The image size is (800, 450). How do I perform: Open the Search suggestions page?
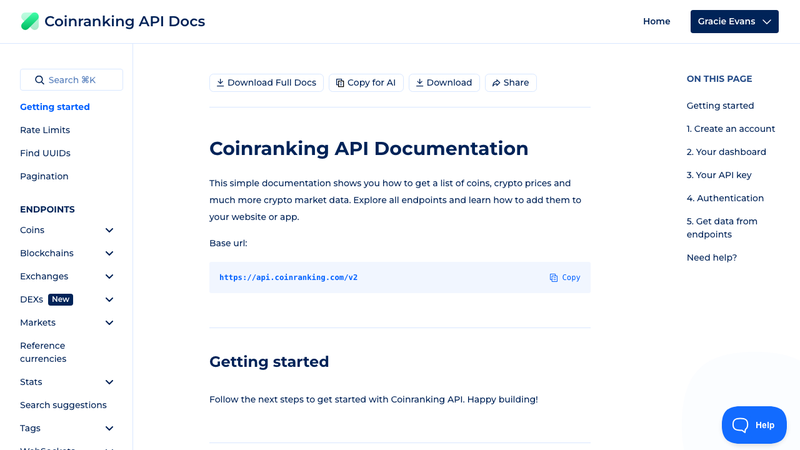pyautogui.click(x=63, y=405)
